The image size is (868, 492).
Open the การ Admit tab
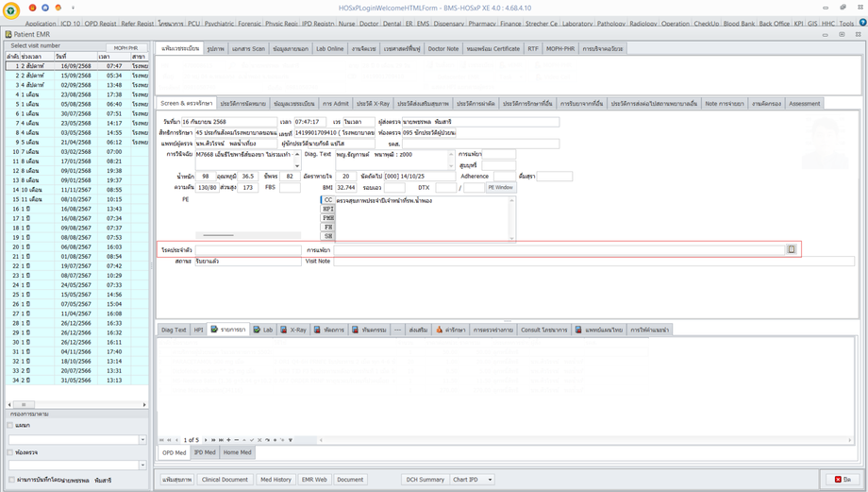click(x=336, y=104)
